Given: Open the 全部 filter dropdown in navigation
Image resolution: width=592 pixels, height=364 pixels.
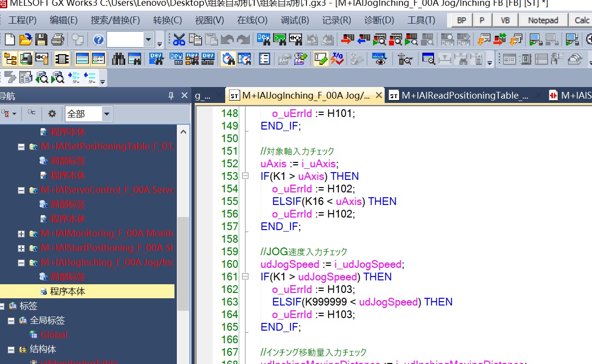Looking at the screenshot, I should pyautogui.click(x=107, y=114).
